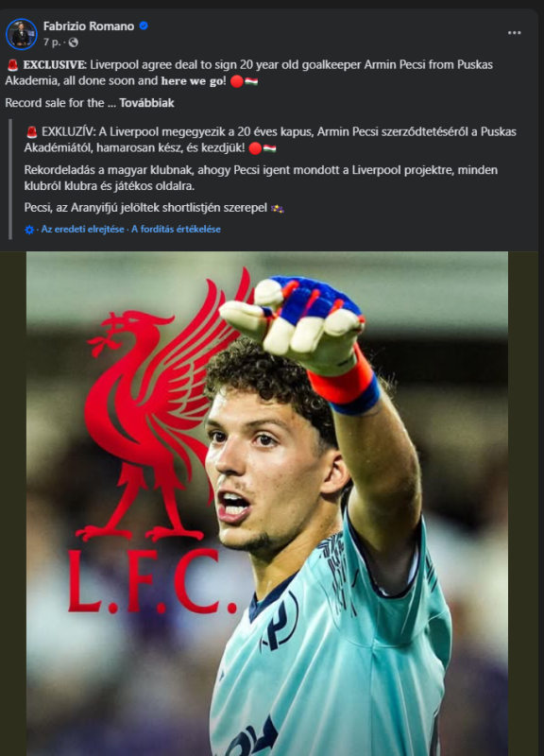Click the translated Rekordeladás paragraph text
This screenshot has height=756, width=544.
pos(261,178)
